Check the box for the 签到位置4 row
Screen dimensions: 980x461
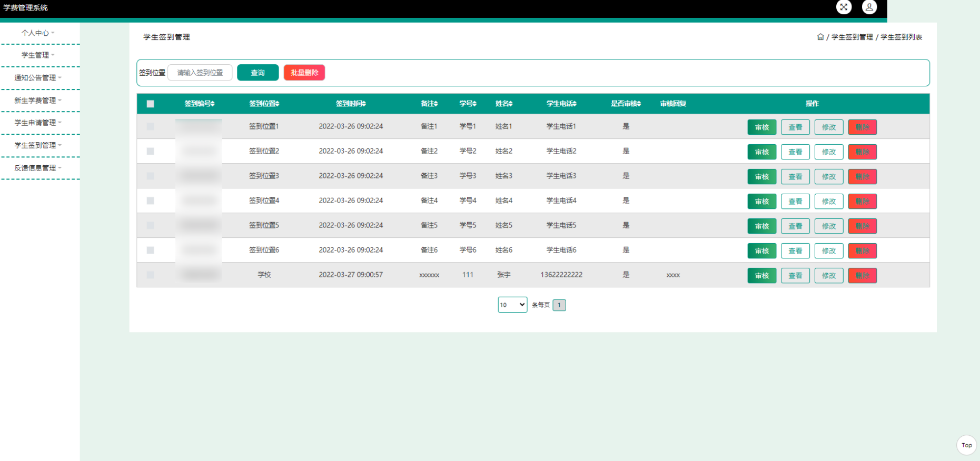pyautogui.click(x=151, y=201)
